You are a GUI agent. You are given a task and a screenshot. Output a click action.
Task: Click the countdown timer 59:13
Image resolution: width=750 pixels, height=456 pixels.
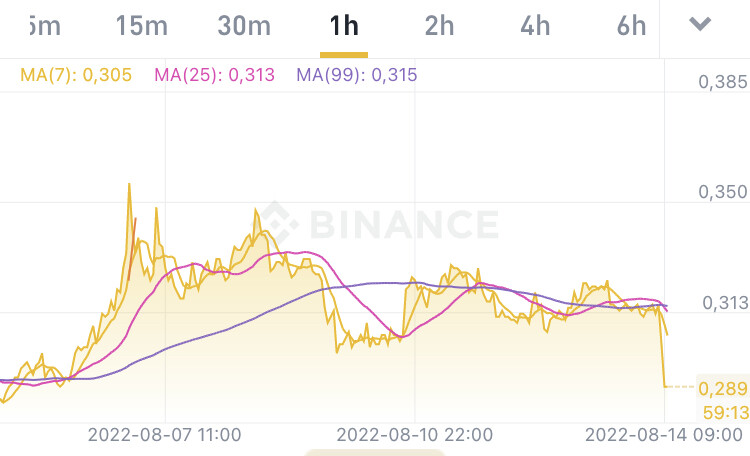click(722, 411)
